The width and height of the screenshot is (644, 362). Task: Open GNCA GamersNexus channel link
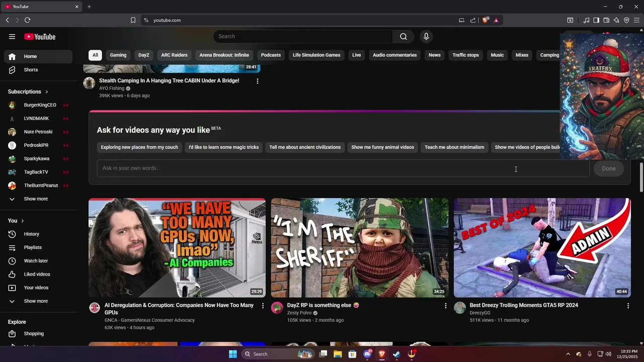149,320
